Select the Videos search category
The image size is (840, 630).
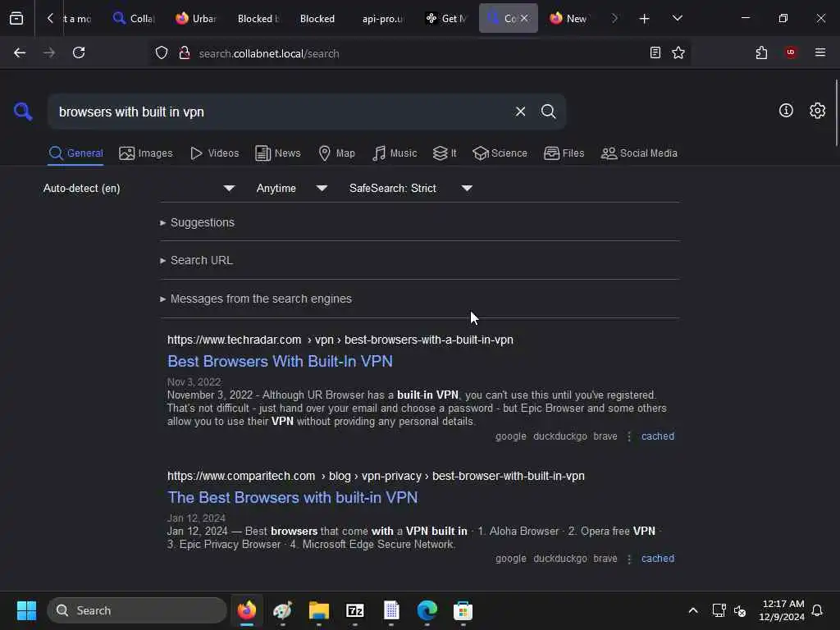(x=215, y=153)
